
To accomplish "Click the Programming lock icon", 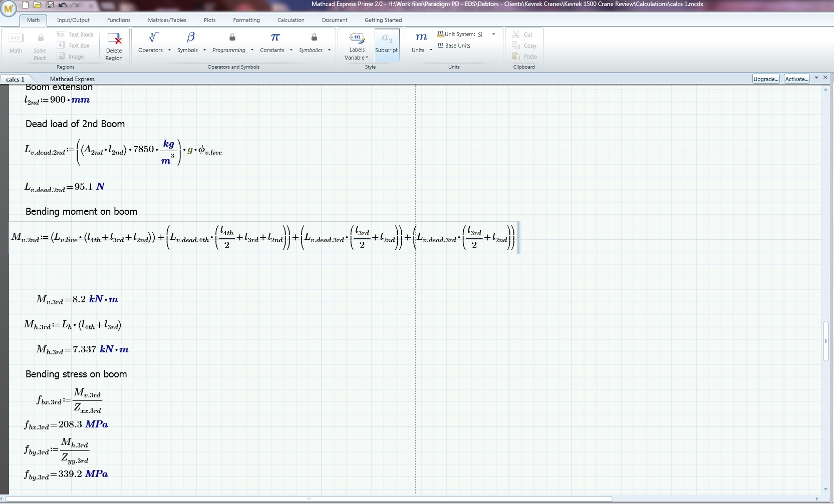I will (x=232, y=38).
